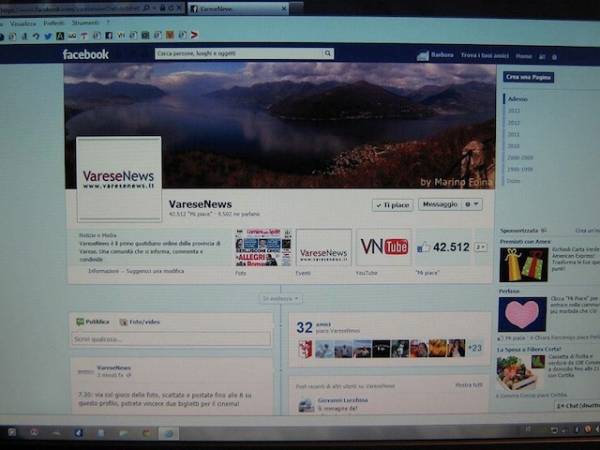Click the Home link in header
The image size is (600, 450).
click(523, 56)
